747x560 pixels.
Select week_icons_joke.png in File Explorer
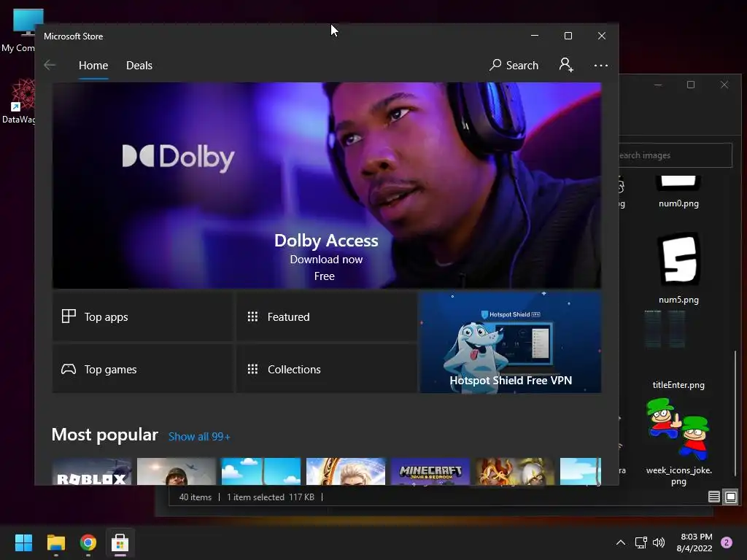(678, 442)
